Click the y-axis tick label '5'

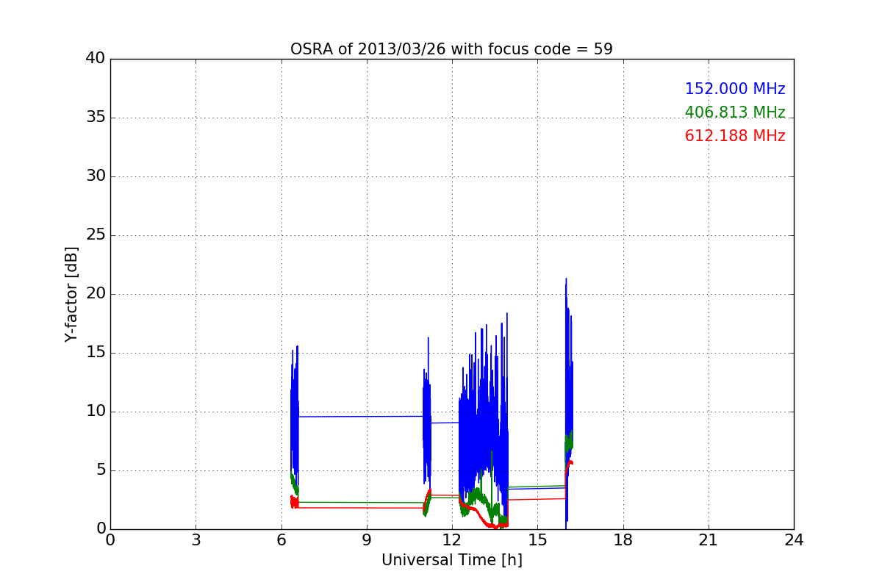100,470
